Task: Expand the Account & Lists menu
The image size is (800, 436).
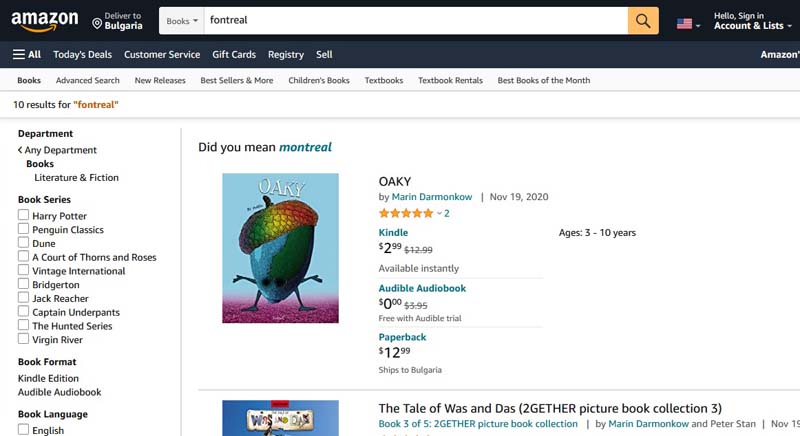Action: point(748,25)
